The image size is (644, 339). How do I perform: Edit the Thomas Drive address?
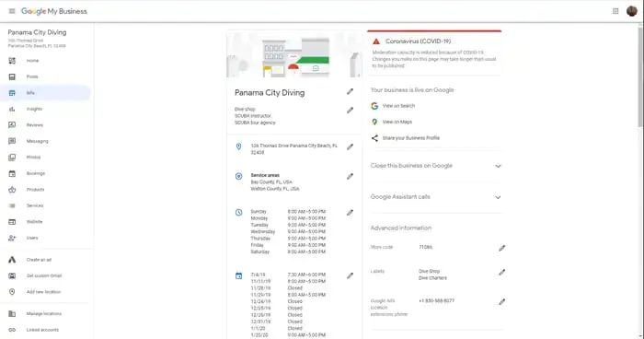coord(350,146)
